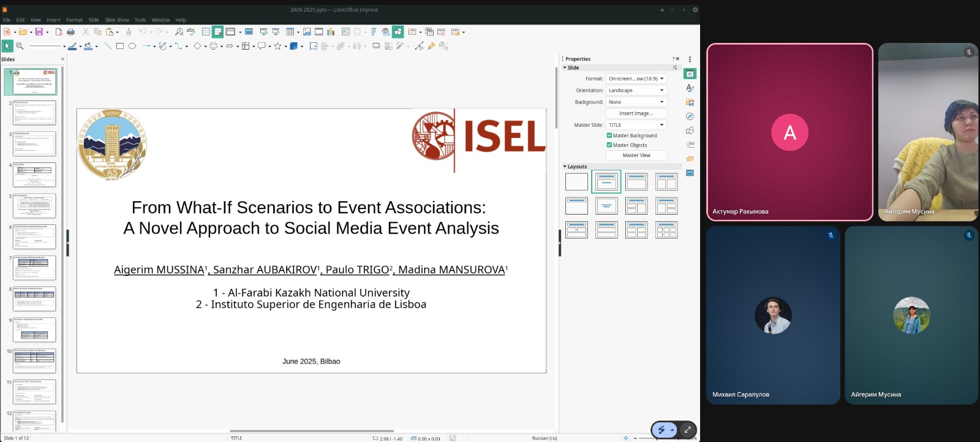Click the Master View button
The width and height of the screenshot is (980, 442).
pyautogui.click(x=636, y=155)
